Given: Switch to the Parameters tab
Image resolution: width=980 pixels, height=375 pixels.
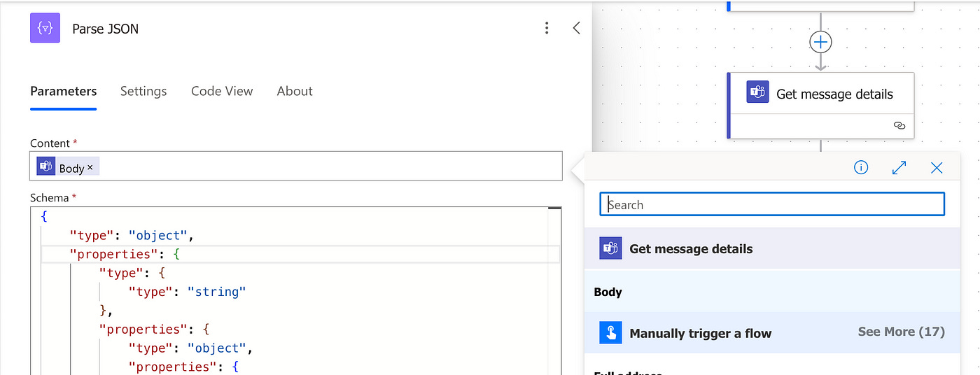Looking at the screenshot, I should (x=64, y=91).
